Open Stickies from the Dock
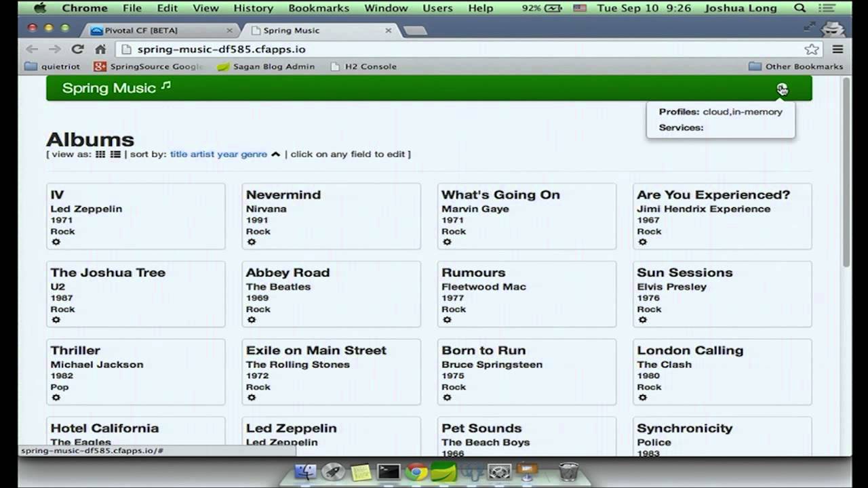The width and height of the screenshot is (868, 488). pyautogui.click(x=361, y=472)
